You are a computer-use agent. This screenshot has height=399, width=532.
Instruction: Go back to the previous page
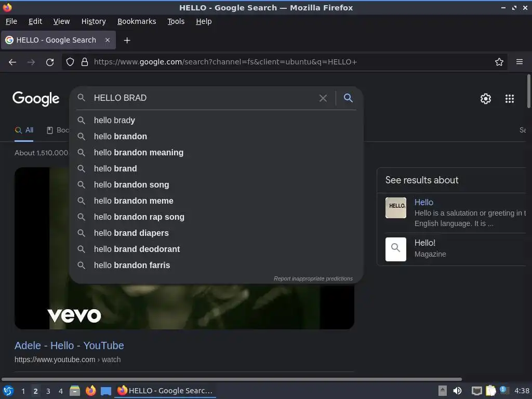[12, 62]
